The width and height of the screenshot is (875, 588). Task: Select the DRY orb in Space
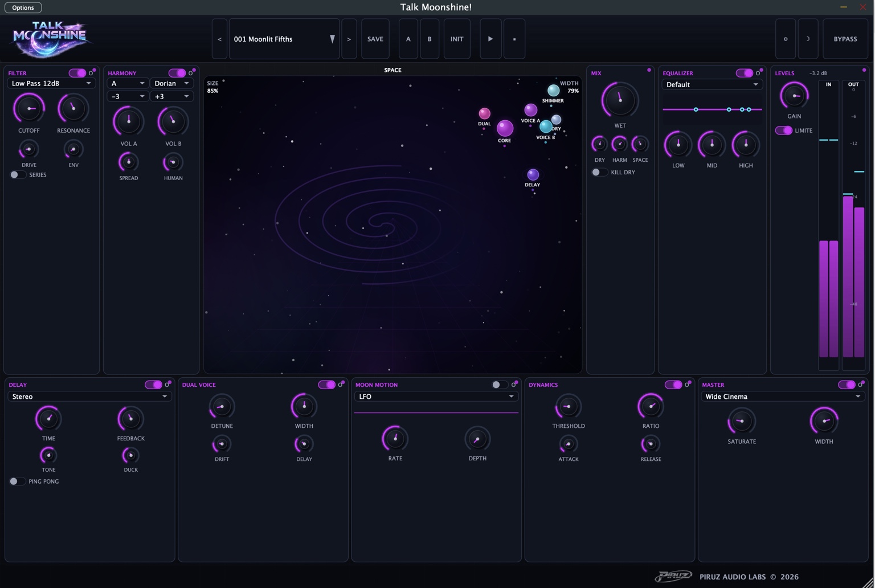pyautogui.click(x=556, y=120)
